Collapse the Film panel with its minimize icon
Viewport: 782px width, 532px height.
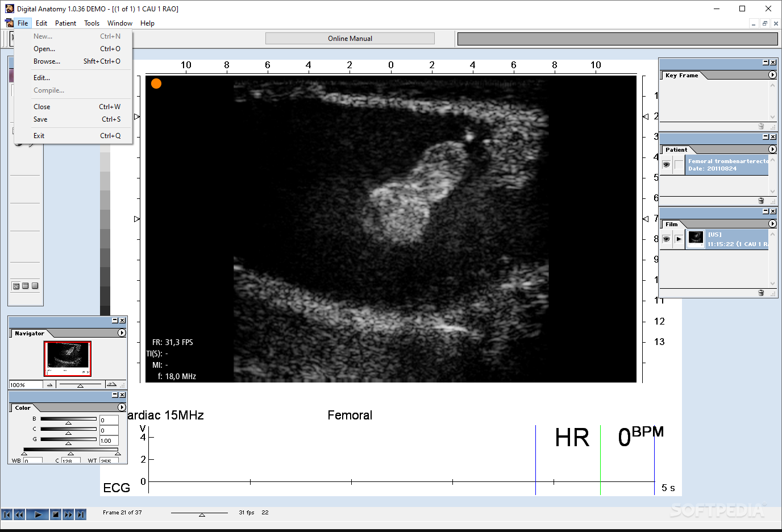[766, 211]
